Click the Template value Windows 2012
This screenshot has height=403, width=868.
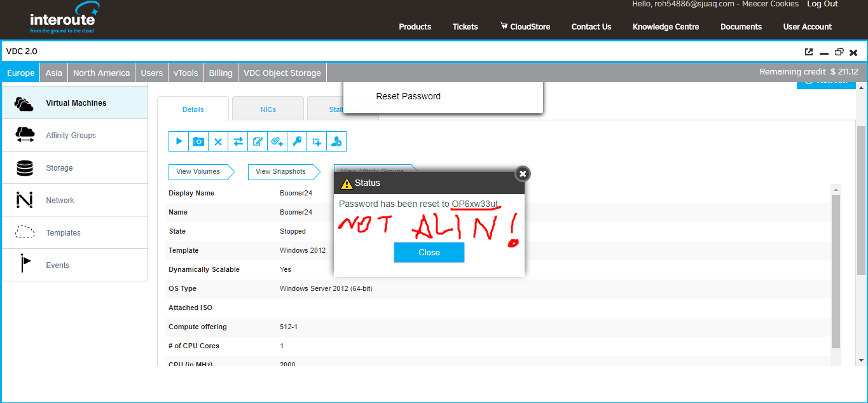coord(303,250)
